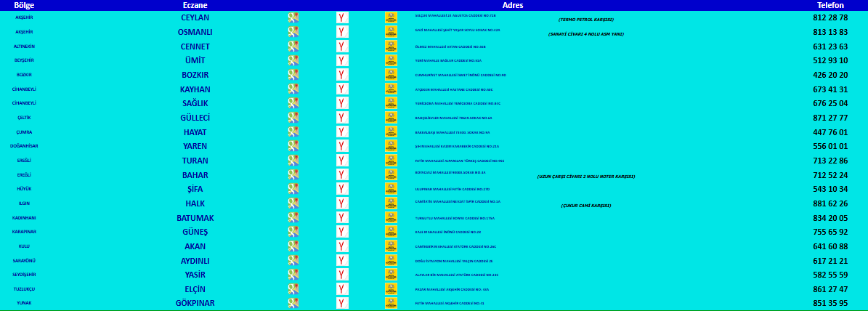Open Yandex map for AKAN pharmacy
The image size is (868, 311).
pyautogui.click(x=342, y=246)
